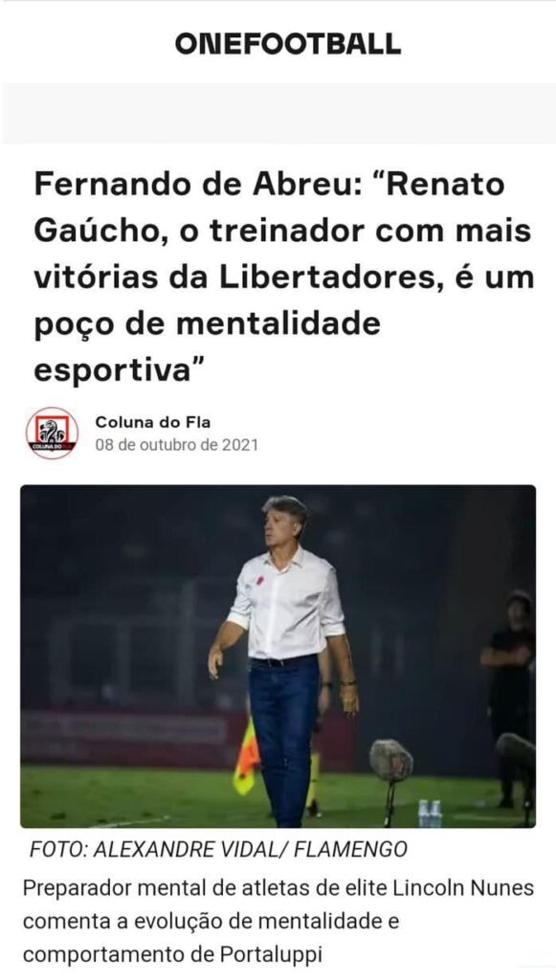Open the OneFootball logo at top
556x980 pixels.
click(x=287, y=44)
